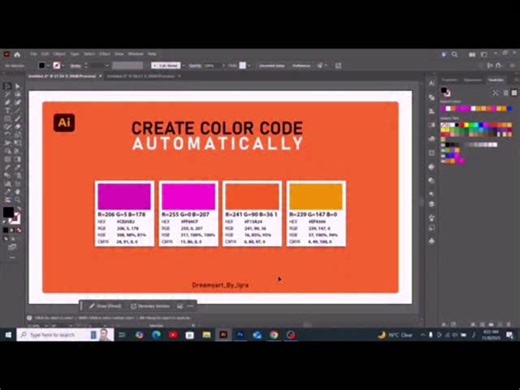Select the Pen tool
Viewport: 520px width, 390px height.
click(7, 103)
